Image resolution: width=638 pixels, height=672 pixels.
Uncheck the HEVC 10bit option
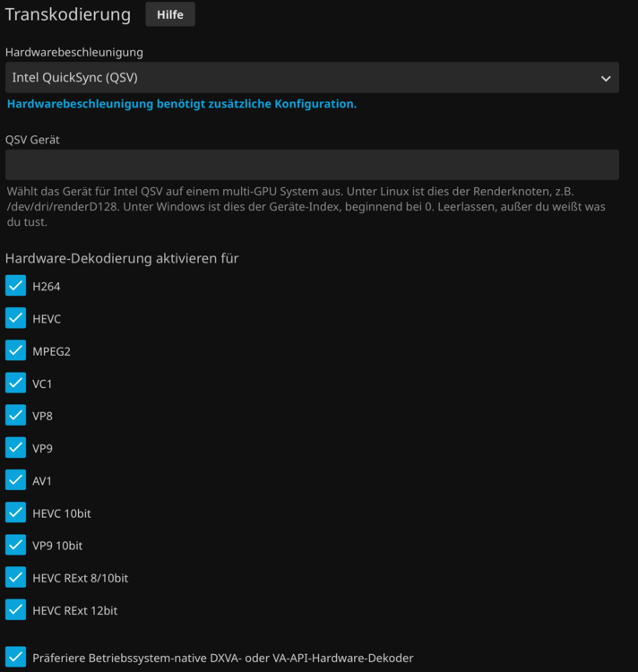pyautogui.click(x=15, y=513)
